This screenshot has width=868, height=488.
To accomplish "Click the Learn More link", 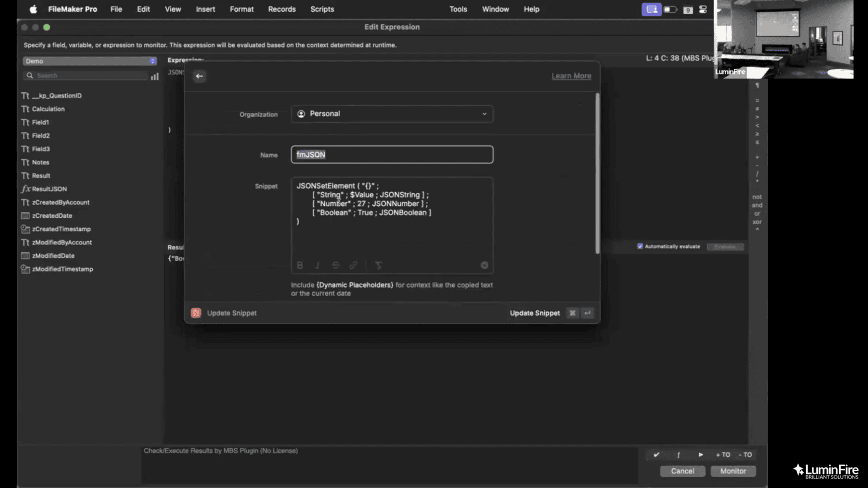I will (x=571, y=75).
